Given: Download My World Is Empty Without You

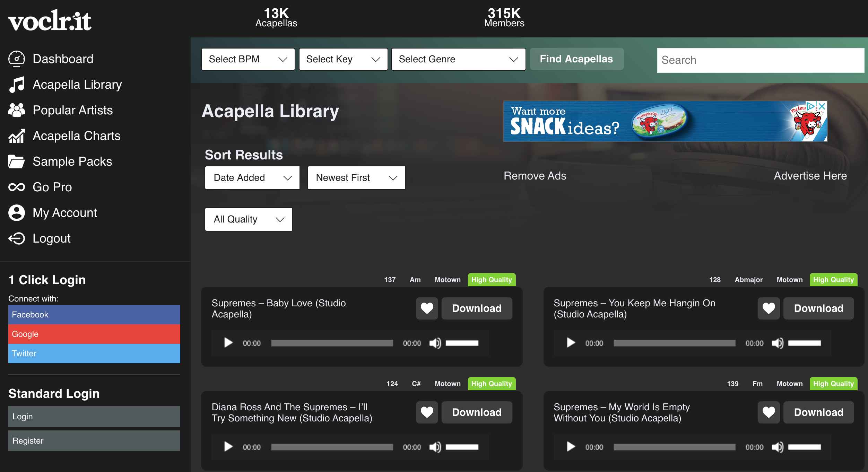Looking at the screenshot, I should [x=818, y=412].
